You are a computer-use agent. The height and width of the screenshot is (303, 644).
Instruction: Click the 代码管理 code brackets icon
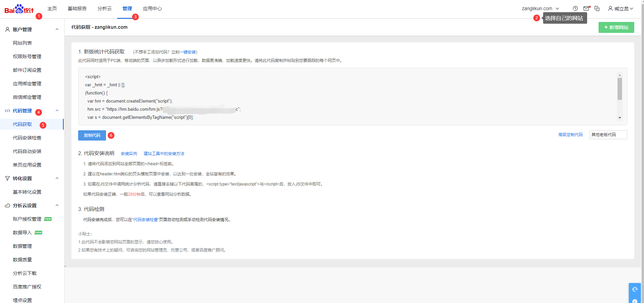7,111
